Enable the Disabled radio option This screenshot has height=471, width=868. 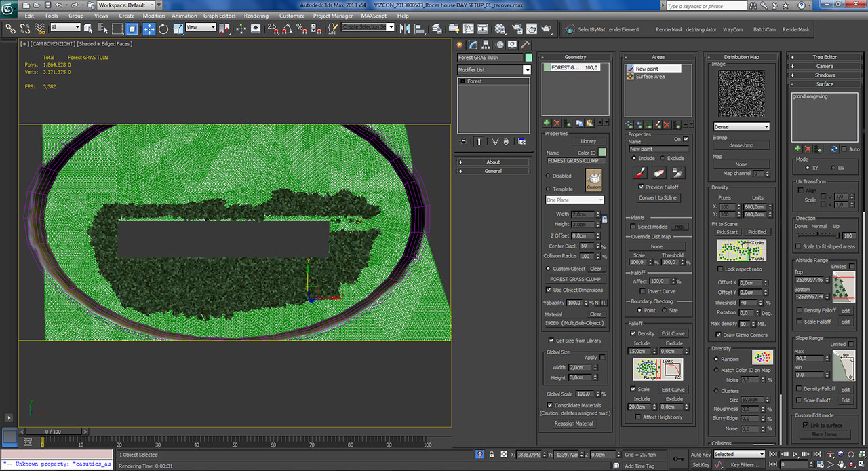tap(548, 176)
